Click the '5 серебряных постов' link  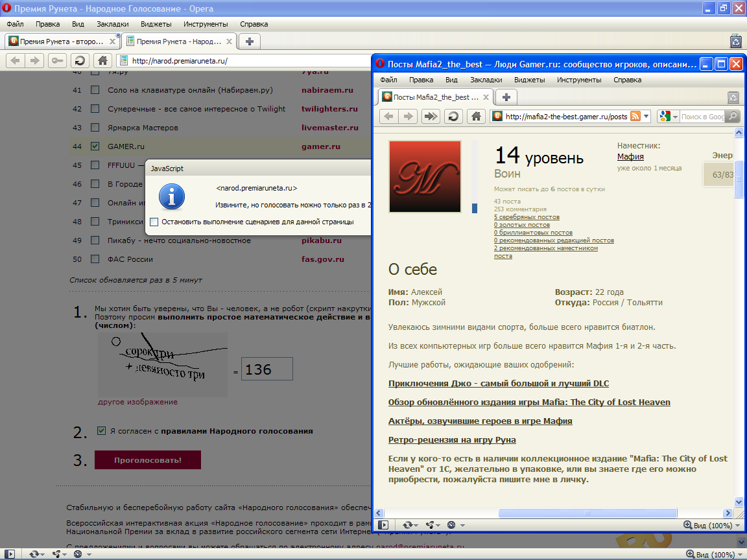click(527, 217)
